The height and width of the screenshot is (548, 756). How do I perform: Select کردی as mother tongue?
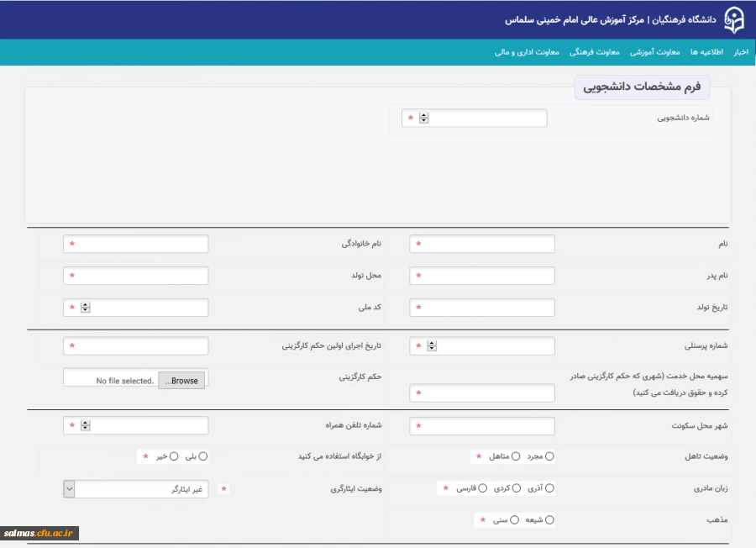click(x=517, y=487)
